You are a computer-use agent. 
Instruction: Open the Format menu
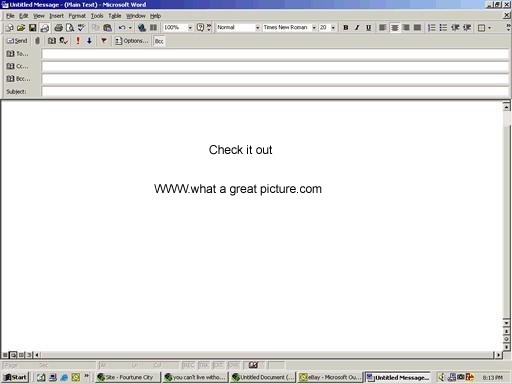(x=77, y=16)
